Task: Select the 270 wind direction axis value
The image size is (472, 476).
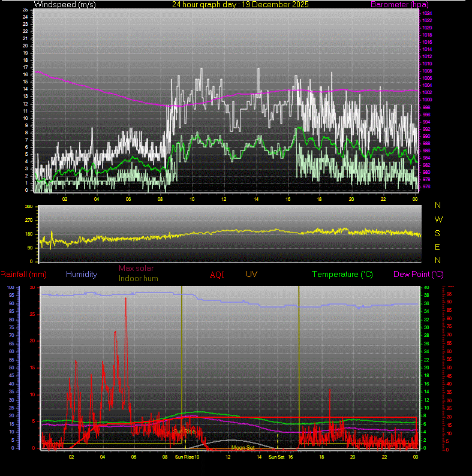Action: click(x=29, y=221)
